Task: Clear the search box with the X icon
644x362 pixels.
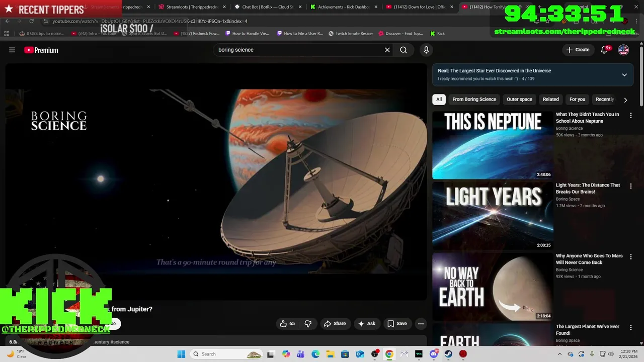Action: [x=387, y=50]
